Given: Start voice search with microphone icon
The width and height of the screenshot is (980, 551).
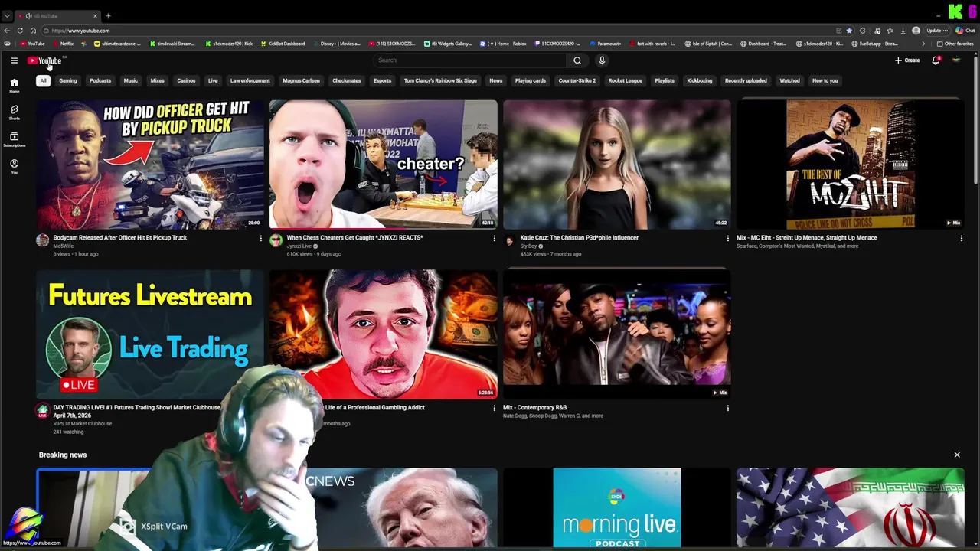Looking at the screenshot, I should click(602, 60).
